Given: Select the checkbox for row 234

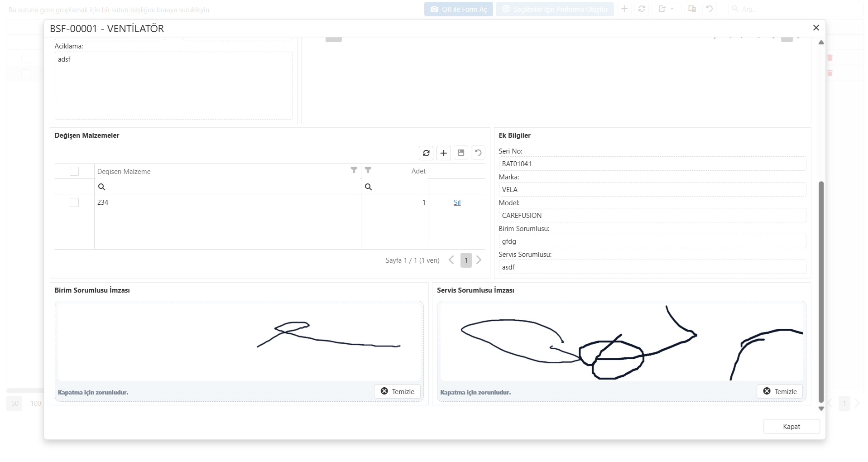Looking at the screenshot, I should [74, 202].
